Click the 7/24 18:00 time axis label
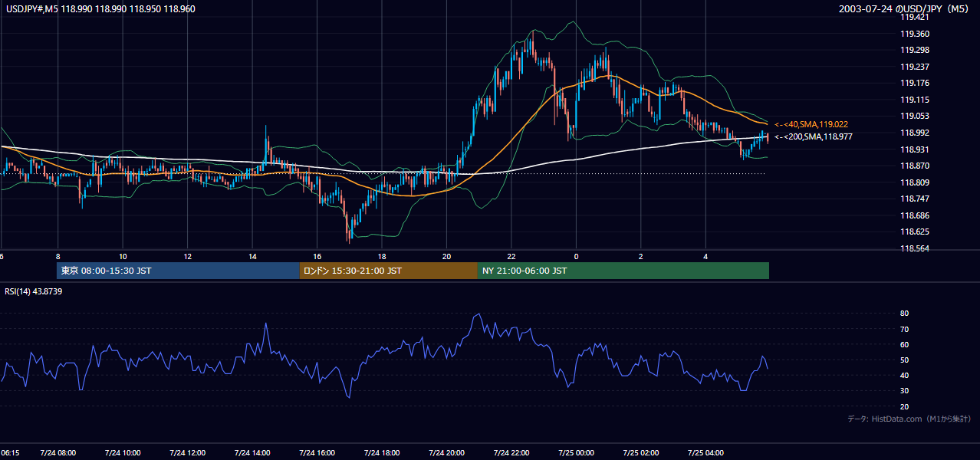Viewport: 980px width, 460px height. [382, 453]
